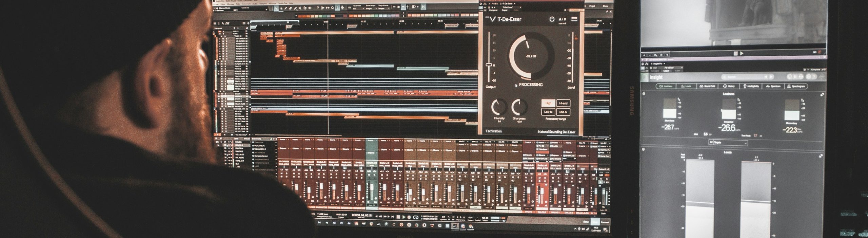Switch the T-De-Esser A/B comparison
868x238 pixels.
tap(562, 19)
